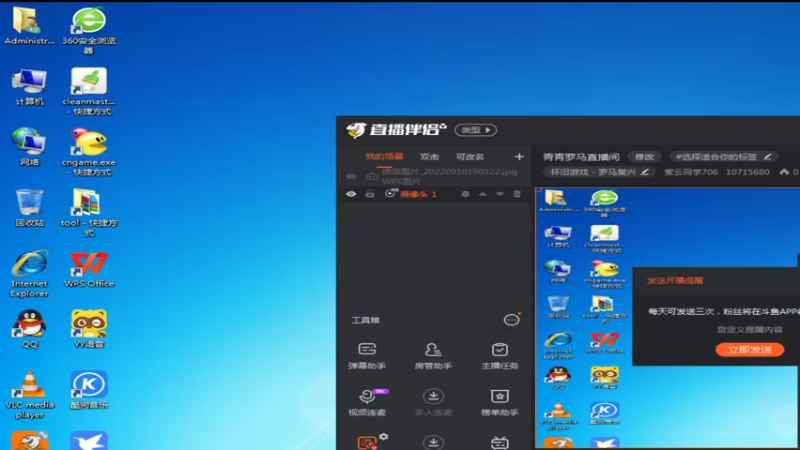
Task: Select the 计算机 desktop icon
Action: pos(30,87)
